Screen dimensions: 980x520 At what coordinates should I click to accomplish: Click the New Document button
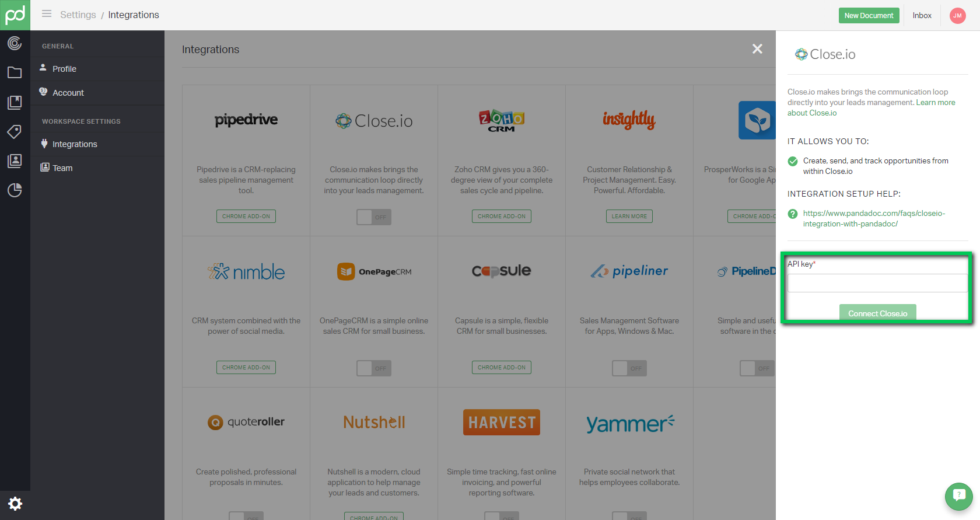pyautogui.click(x=869, y=15)
